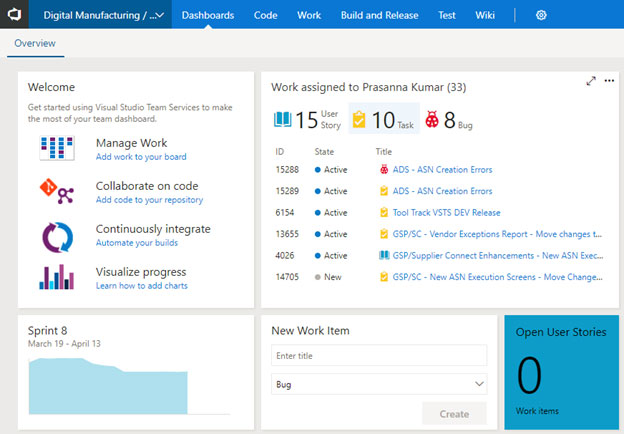Click the ID cell 13655
This screenshot has height=434, width=624.
click(x=287, y=234)
